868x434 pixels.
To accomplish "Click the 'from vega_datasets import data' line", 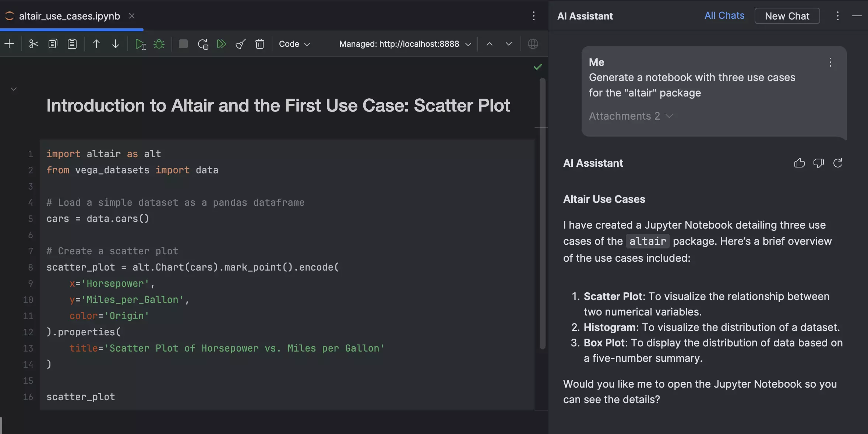I will point(132,170).
